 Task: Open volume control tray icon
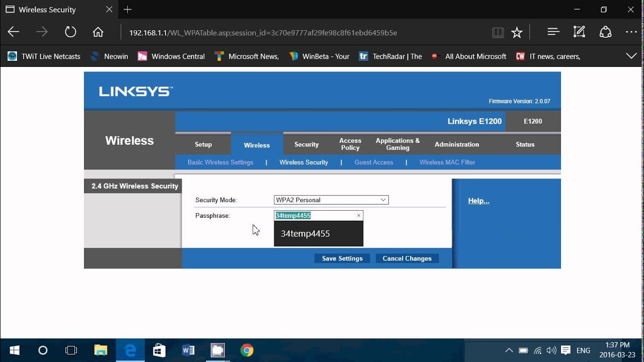tap(551, 350)
